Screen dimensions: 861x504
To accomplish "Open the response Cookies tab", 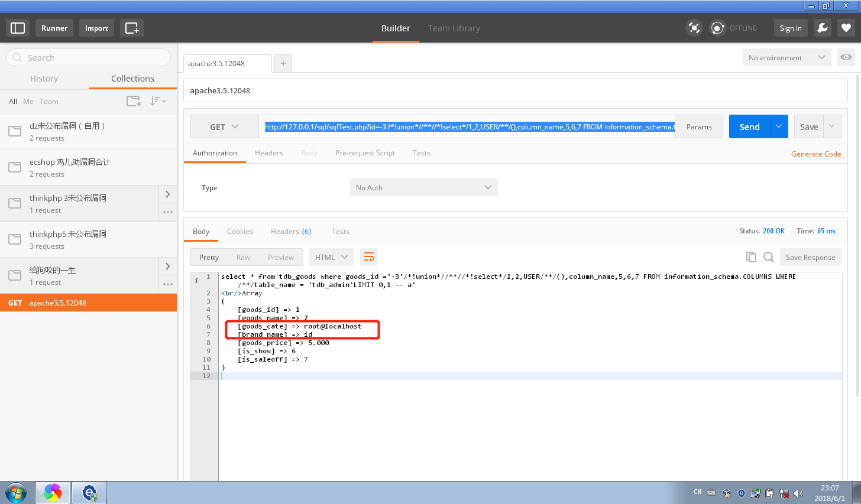I will click(240, 231).
